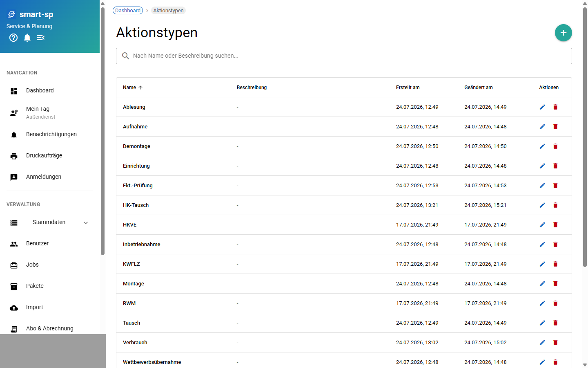Image resolution: width=588 pixels, height=368 pixels.
Task: Sort by Geändert am column
Action: click(479, 88)
